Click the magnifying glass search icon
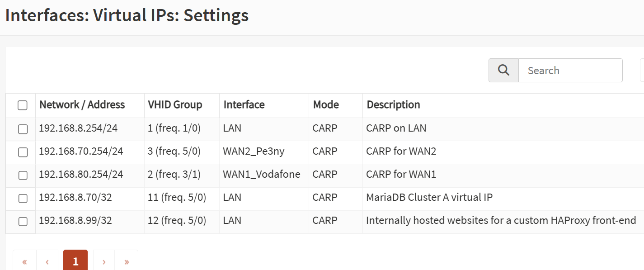Screen dimensions: 644x270 click(503, 70)
